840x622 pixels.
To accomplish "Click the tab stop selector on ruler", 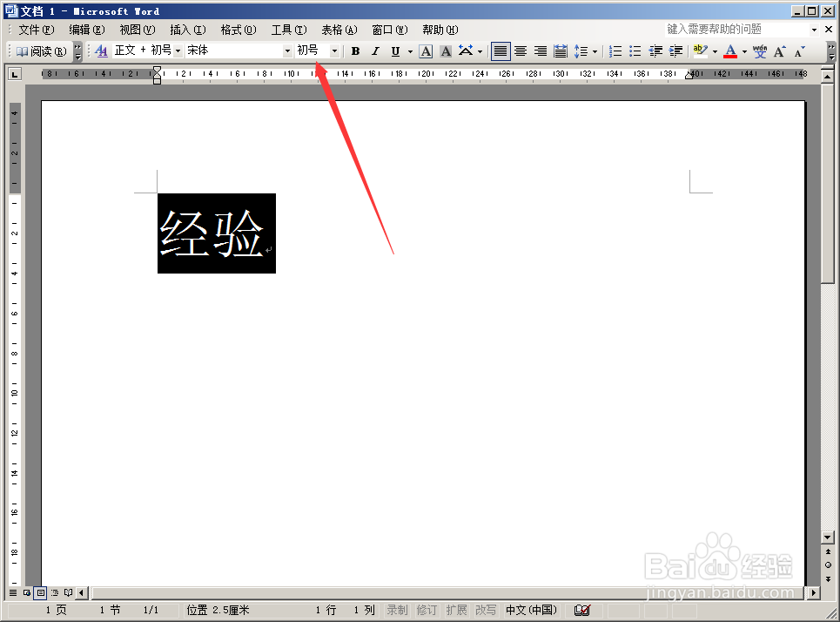I will coord(15,74).
